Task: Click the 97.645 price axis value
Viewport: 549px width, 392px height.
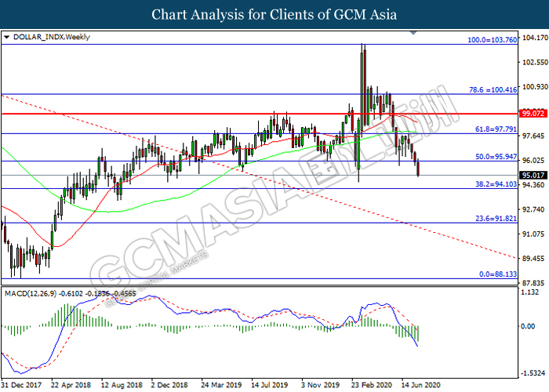Action: tap(533, 136)
